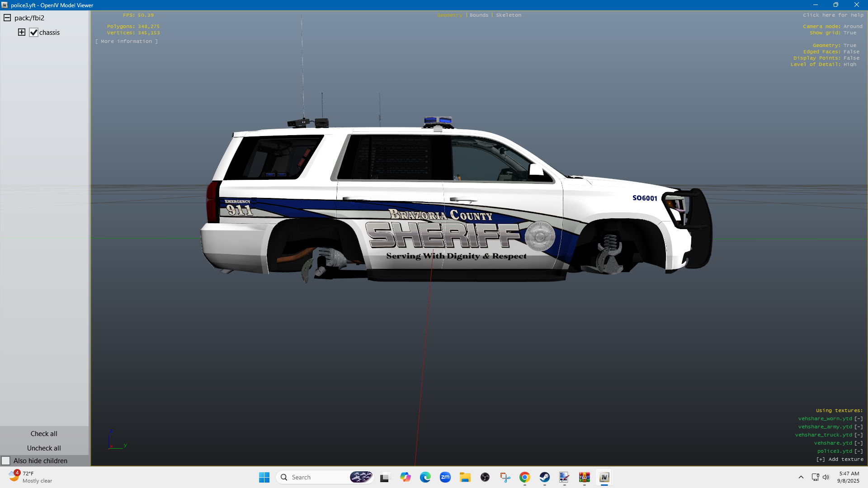Open Google Chrome from taskbar
868x488 pixels.
[x=524, y=477]
